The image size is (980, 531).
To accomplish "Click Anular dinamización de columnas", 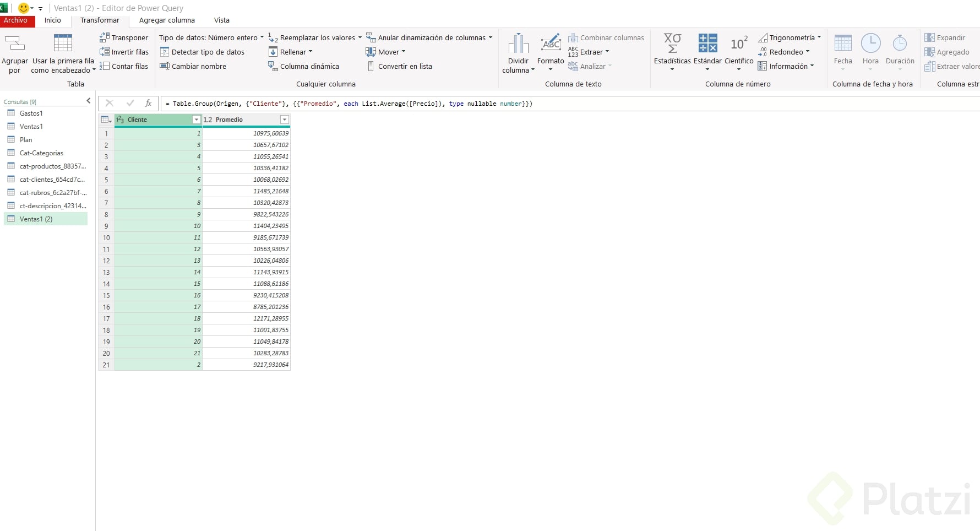I will click(429, 37).
